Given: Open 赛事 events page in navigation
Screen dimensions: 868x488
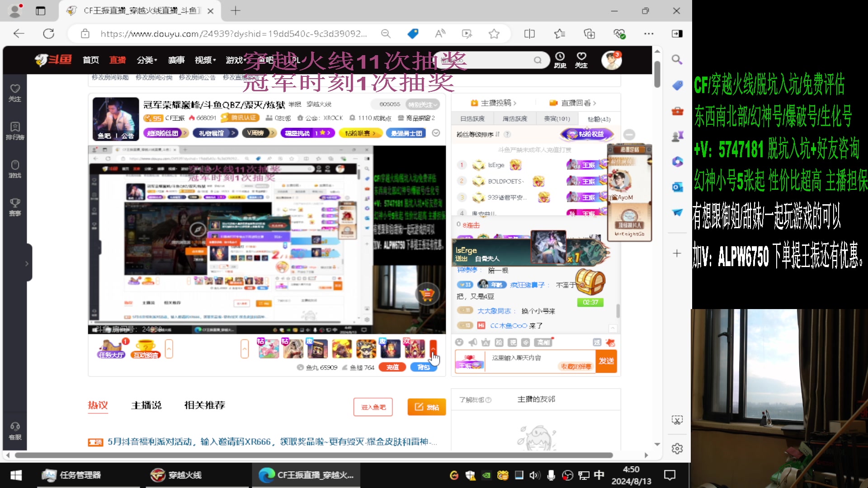Looking at the screenshot, I should [x=176, y=60].
